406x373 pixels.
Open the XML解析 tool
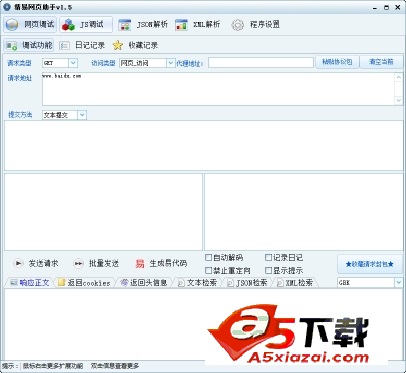(x=198, y=25)
